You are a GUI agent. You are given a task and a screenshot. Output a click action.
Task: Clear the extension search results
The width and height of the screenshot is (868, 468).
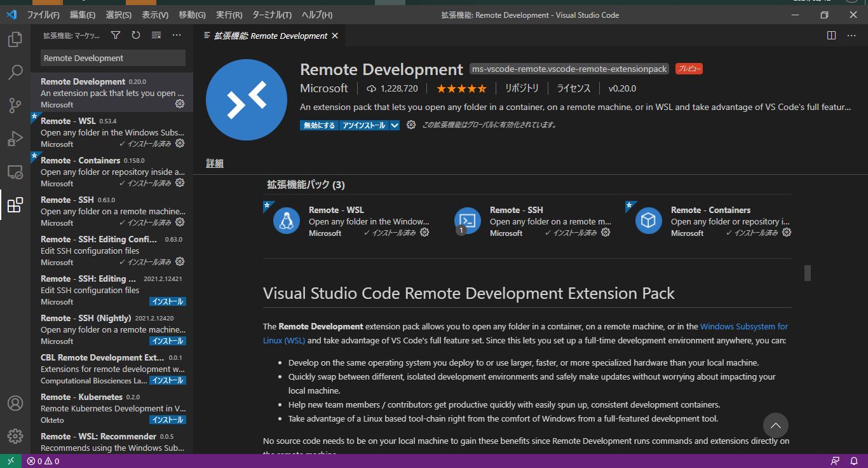(156, 36)
